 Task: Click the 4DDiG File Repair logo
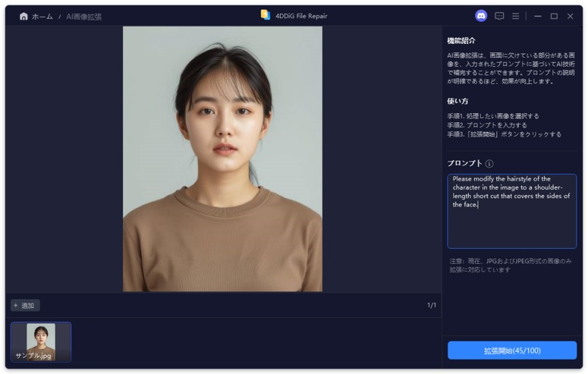[265, 15]
